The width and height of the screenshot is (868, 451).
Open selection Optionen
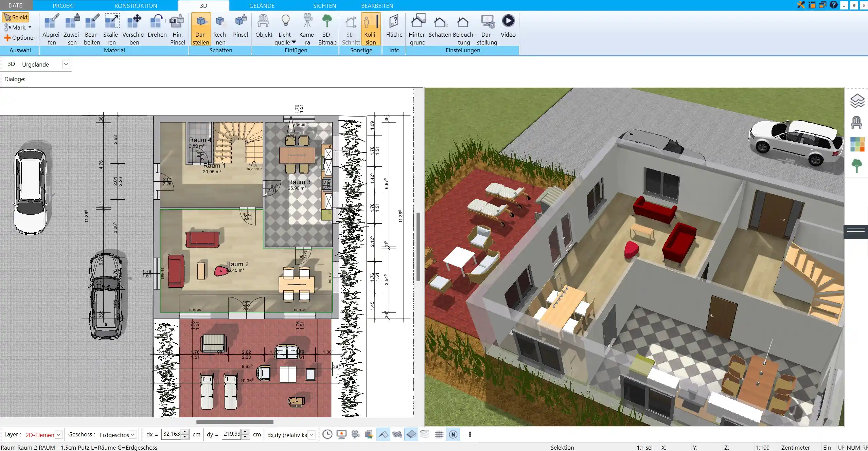pyautogui.click(x=20, y=38)
